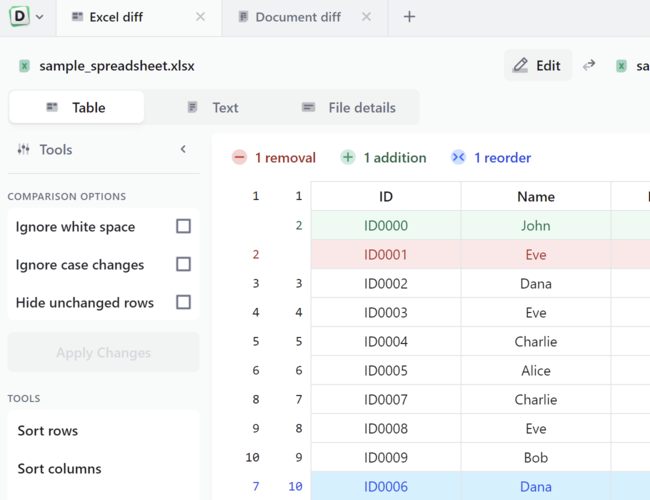Click the Diffchecker logo icon

coord(19,17)
